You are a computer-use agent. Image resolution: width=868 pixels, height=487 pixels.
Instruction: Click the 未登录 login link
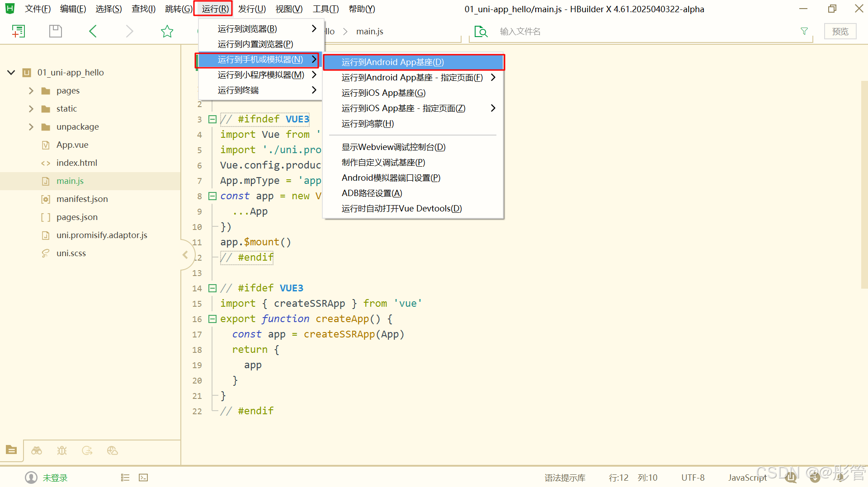click(x=55, y=478)
